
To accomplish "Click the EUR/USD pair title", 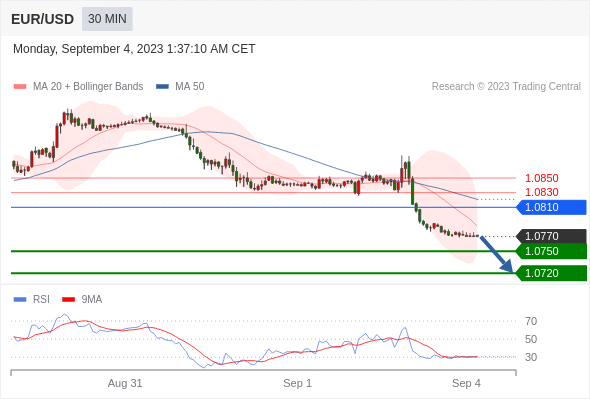I will 43,19.
